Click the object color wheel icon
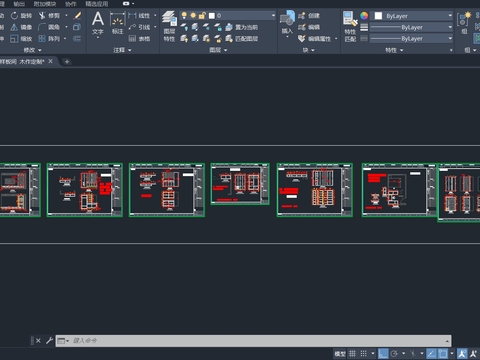480x360 pixels. [x=364, y=16]
